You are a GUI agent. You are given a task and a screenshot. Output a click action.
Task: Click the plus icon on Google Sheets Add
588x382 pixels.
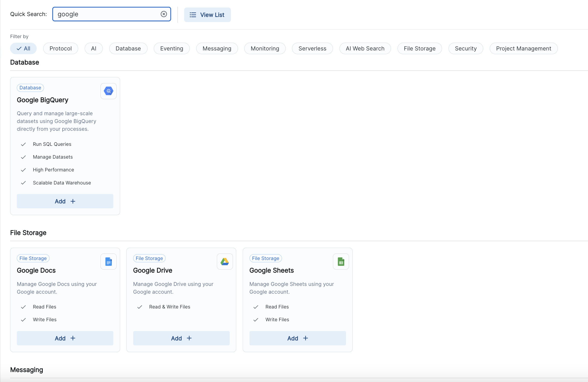pyautogui.click(x=306, y=338)
